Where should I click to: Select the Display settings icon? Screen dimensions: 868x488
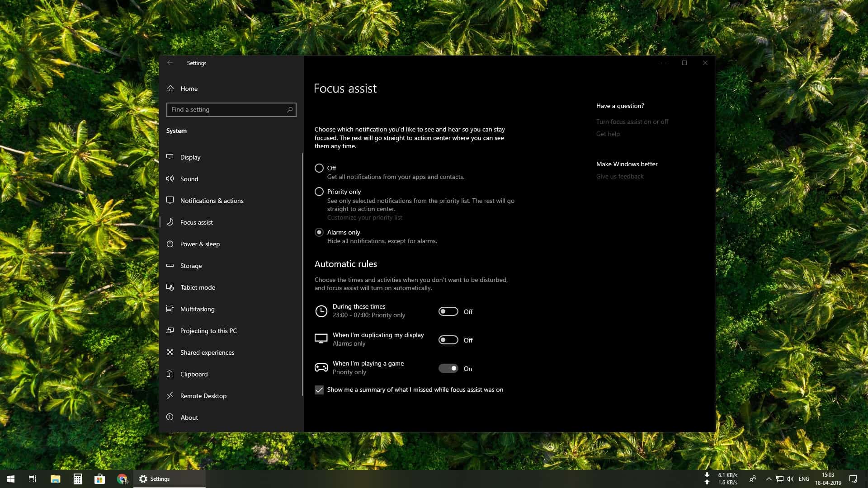pos(170,157)
